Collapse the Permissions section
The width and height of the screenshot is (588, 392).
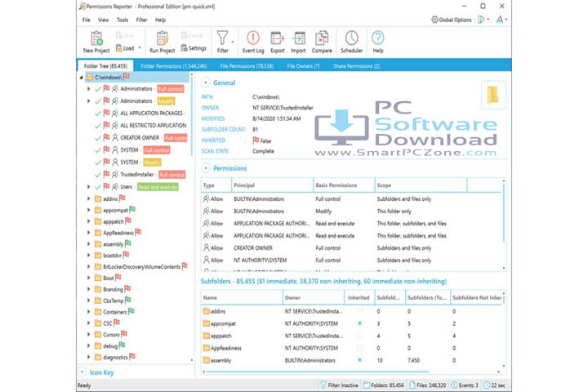[206, 168]
